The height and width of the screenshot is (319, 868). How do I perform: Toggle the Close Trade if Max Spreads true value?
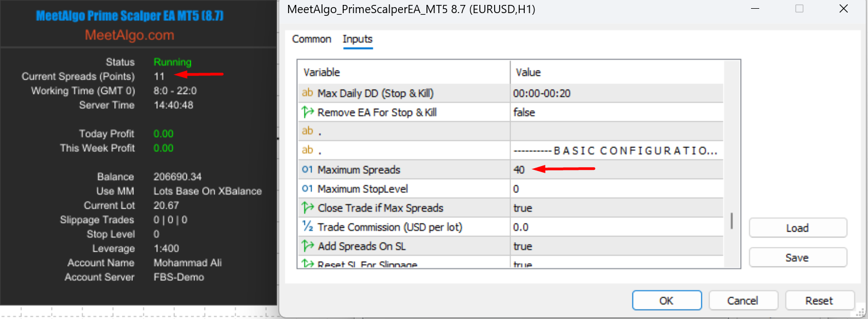[x=523, y=208]
